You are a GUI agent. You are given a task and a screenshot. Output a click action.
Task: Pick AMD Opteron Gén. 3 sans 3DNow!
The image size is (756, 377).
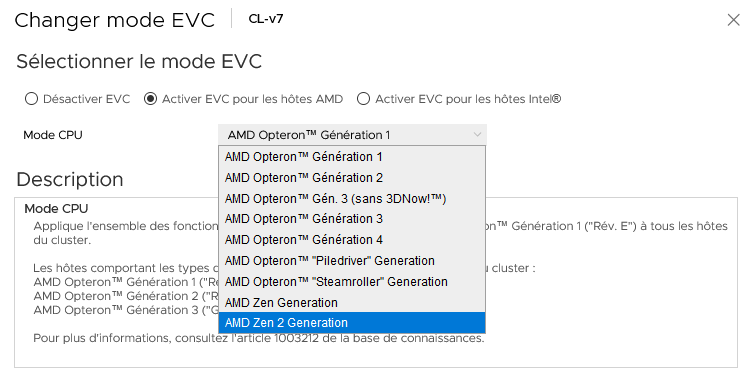[352, 199]
